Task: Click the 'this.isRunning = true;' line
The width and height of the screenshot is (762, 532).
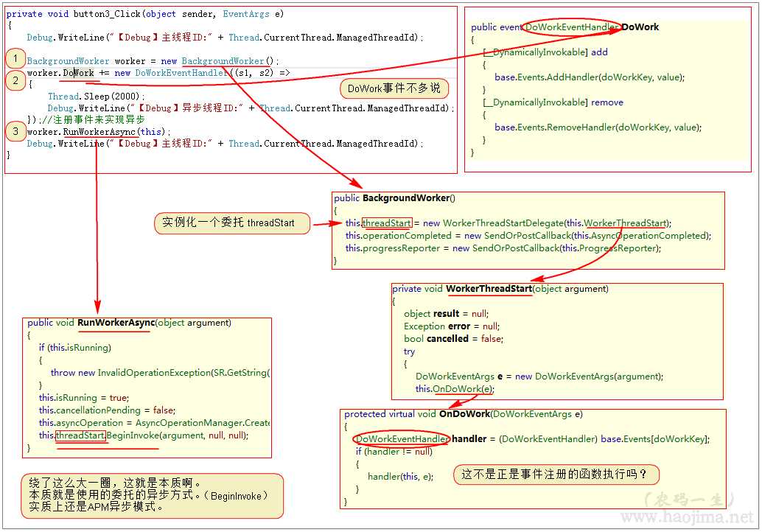Action: pos(84,397)
